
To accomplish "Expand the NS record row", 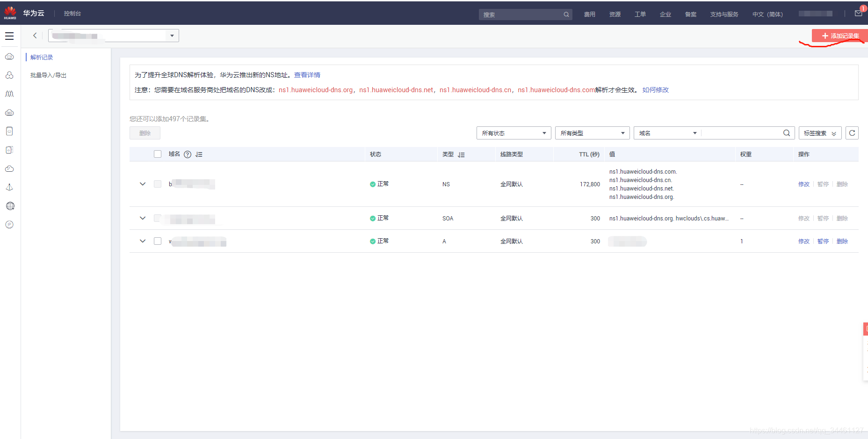I will 143,184.
